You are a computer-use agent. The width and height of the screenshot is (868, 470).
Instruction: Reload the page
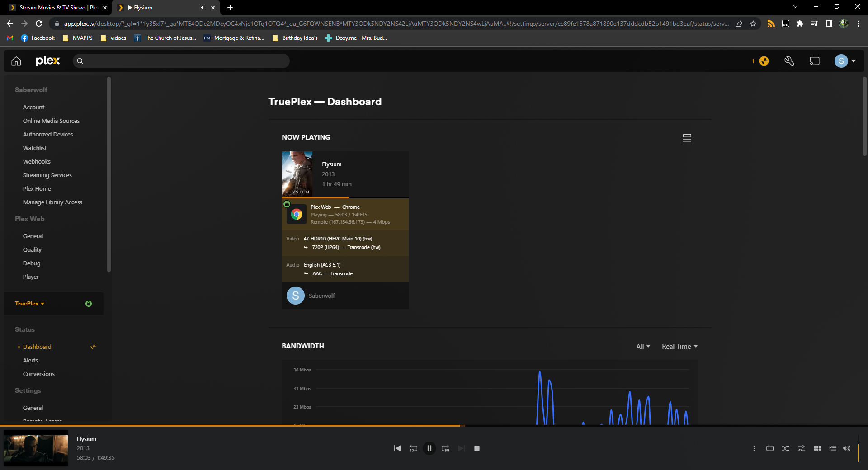click(x=39, y=23)
